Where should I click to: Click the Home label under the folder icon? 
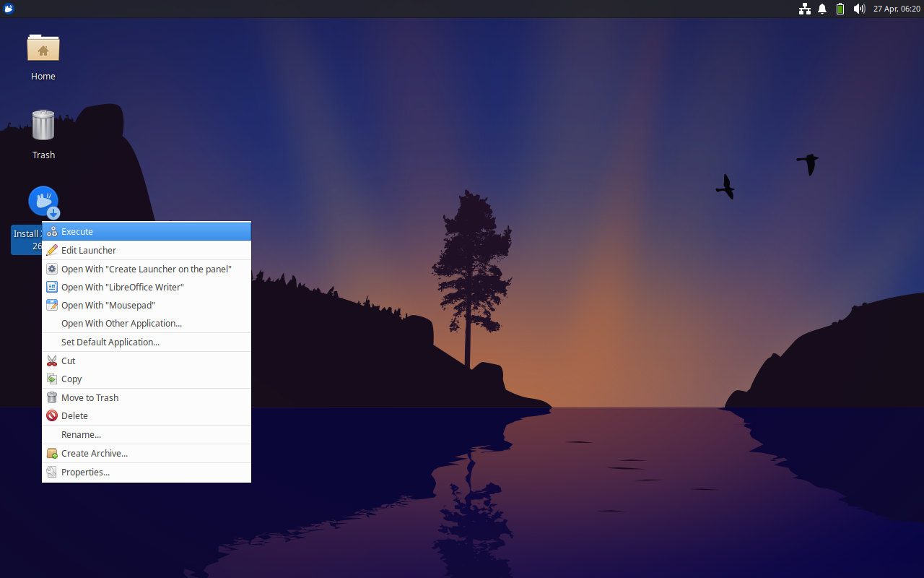[x=43, y=76]
